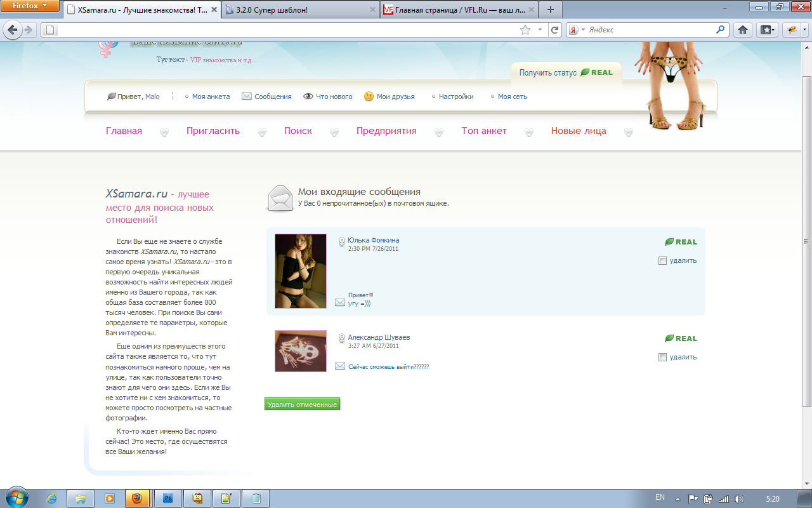This screenshot has height=508, width=812.
Task: Open Windows Media Player in taskbar
Action: coord(109,498)
